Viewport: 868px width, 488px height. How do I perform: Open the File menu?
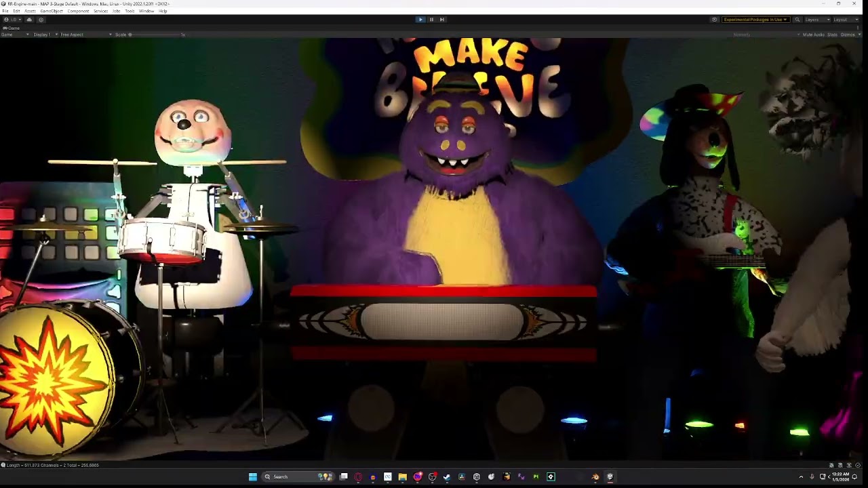click(x=5, y=12)
